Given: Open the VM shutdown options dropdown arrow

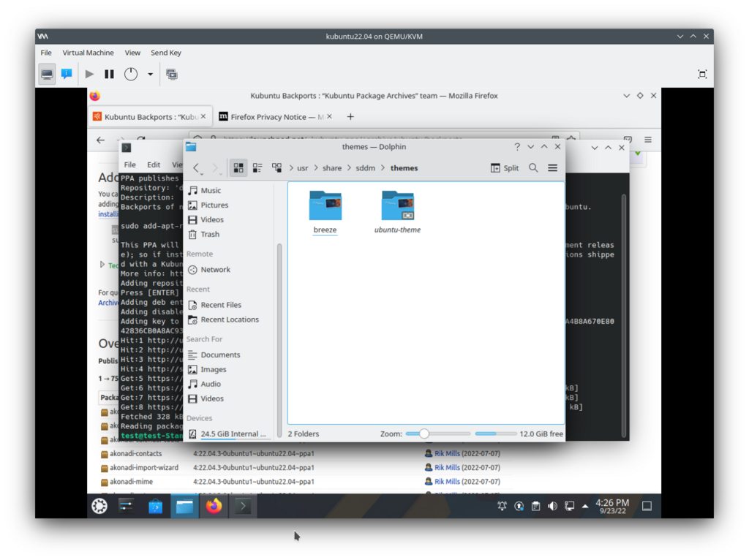Looking at the screenshot, I should (150, 74).
